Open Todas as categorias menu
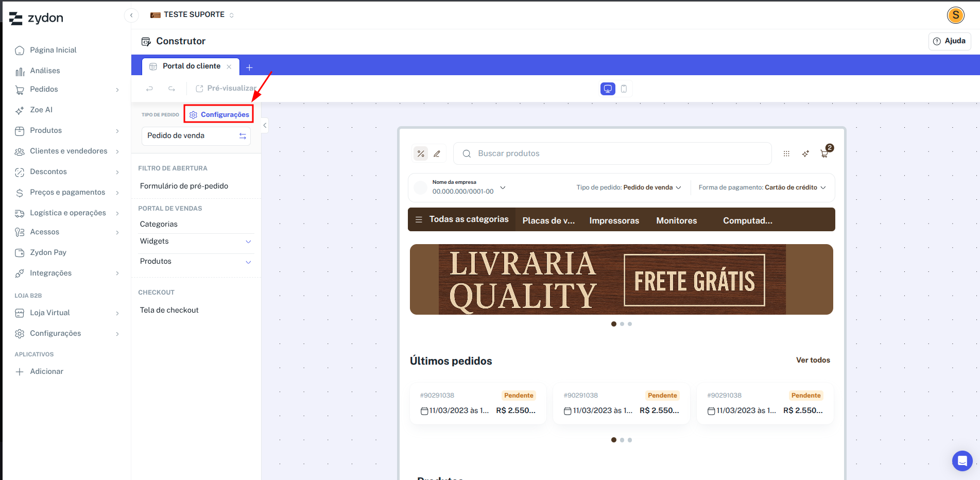Viewport: 980px width, 480px height. click(x=462, y=219)
